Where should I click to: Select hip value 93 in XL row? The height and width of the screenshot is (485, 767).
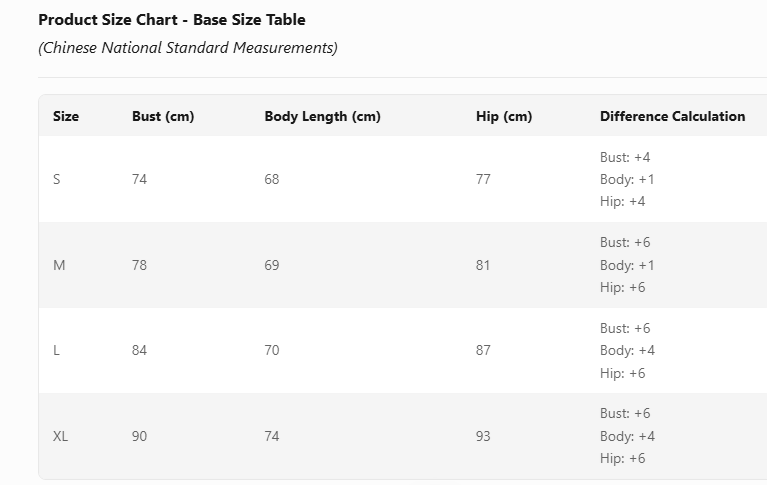[484, 436]
